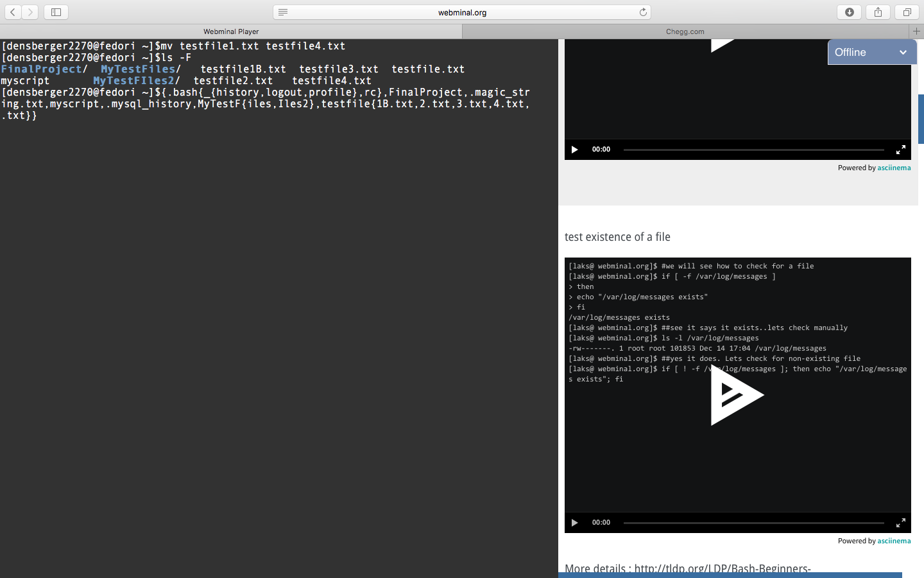
Task: Click the mv testfile1.txt testfile4.txt command
Action: coord(253,46)
